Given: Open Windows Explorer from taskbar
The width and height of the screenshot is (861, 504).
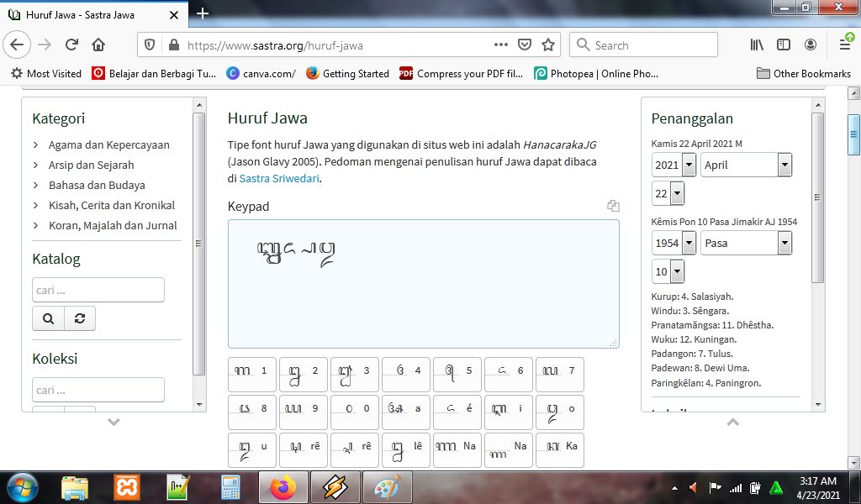Looking at the screenshot, I should [75, 487].
